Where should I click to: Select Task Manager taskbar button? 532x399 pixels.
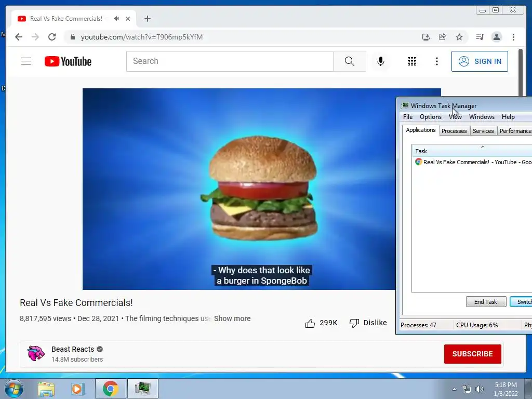coord(143,389)
